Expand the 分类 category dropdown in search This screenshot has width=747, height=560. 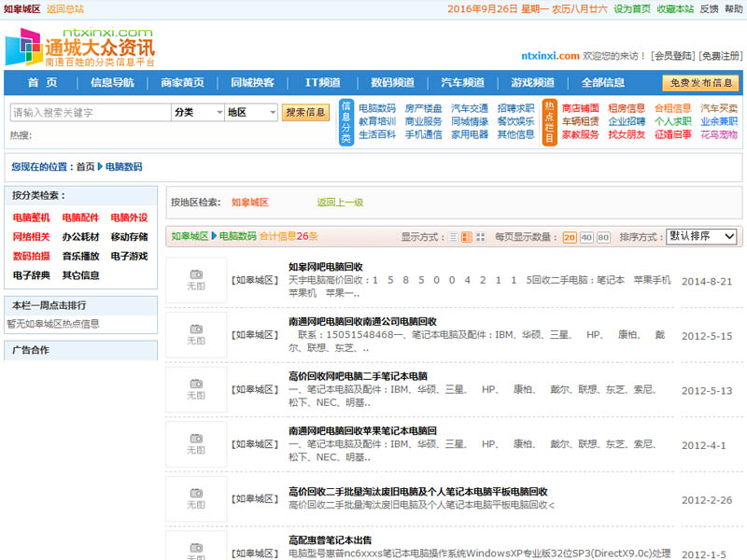point(198,112)
